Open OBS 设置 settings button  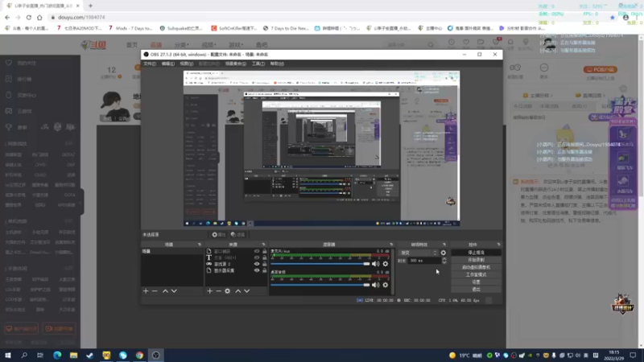[x=476, y=282]
